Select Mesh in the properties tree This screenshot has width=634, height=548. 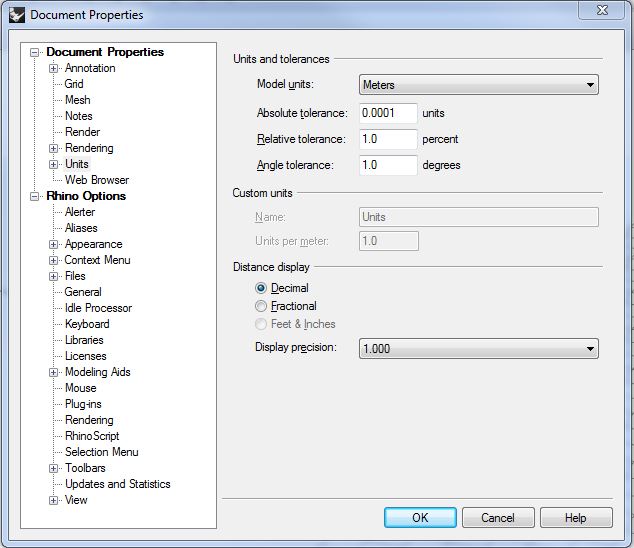pos(78,100)
